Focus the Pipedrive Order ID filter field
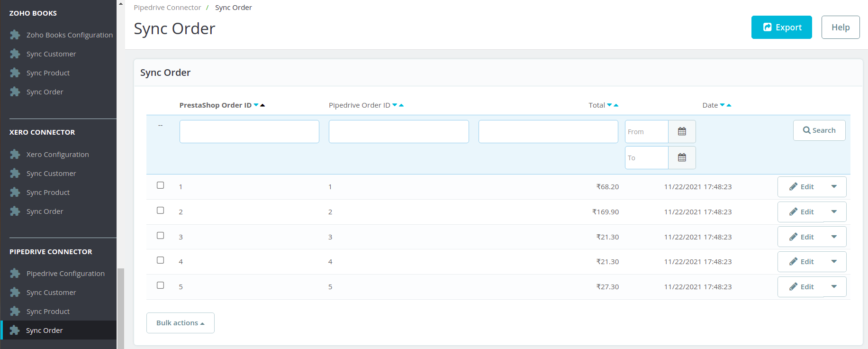Image resolution: width=868 pixels, height=349 pixels. click(399, 131)
